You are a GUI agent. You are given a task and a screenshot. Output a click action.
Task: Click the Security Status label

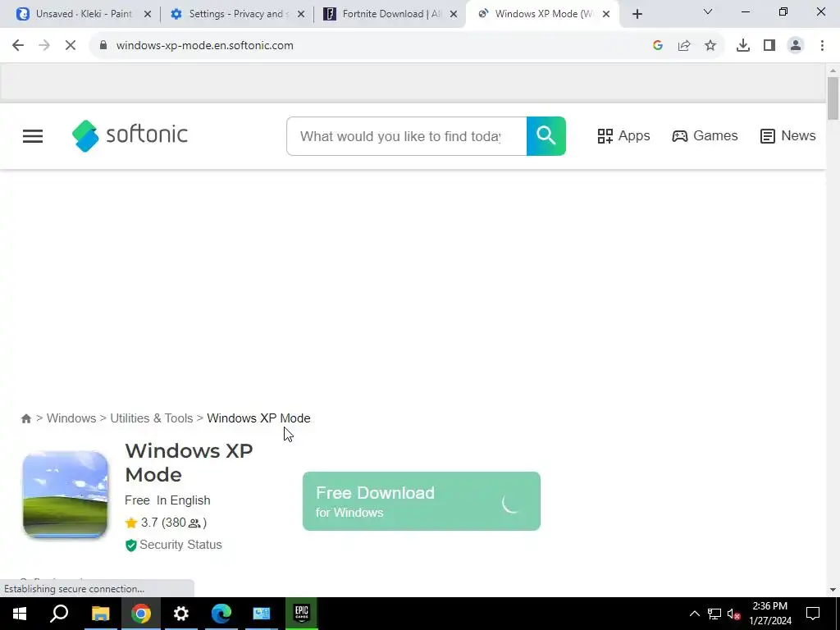[x=180, y=545]
